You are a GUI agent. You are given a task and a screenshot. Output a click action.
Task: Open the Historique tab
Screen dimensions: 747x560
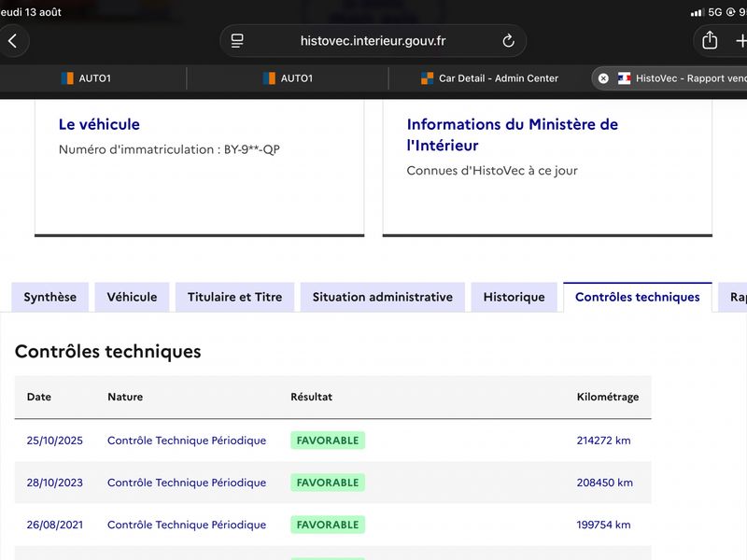(x=514, y=297)
